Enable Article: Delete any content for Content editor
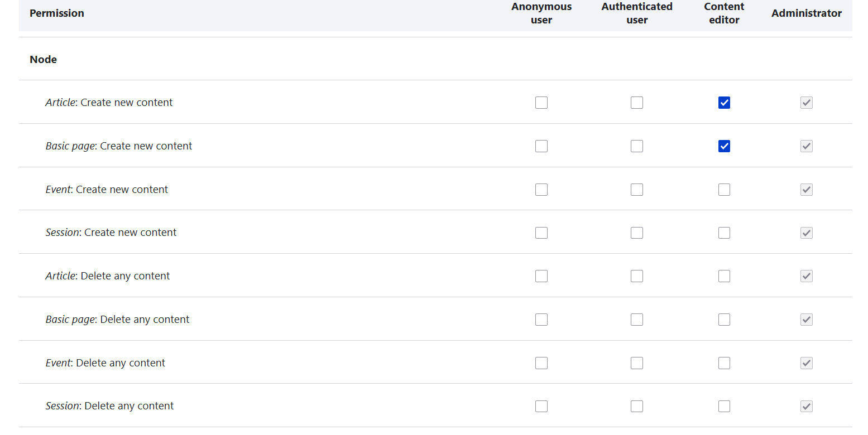Screen dimensions: 868x435 (x=724, y=276)
